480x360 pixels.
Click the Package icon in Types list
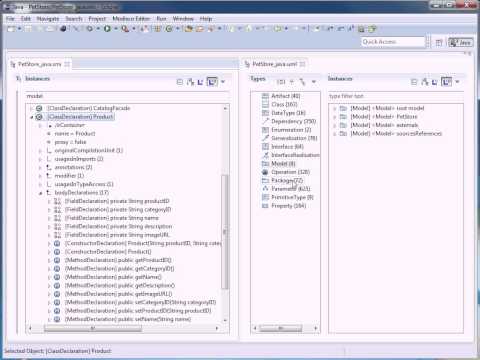tap(265, 180)
